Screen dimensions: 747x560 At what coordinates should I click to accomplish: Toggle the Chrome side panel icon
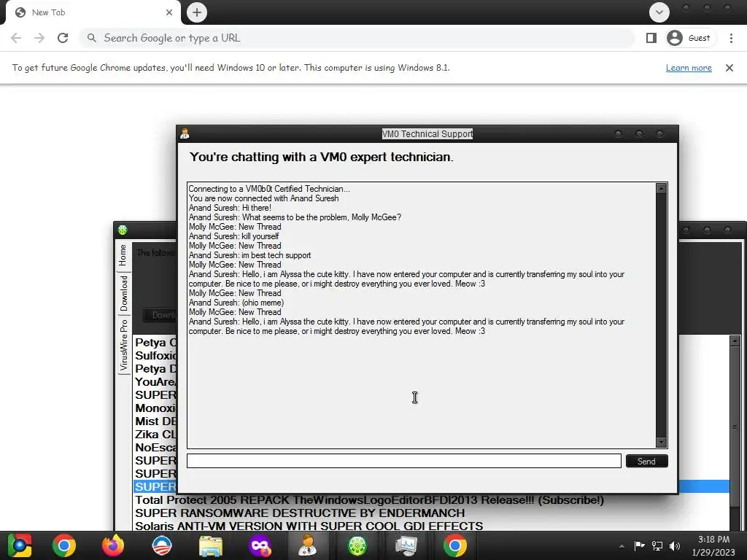(x=651, y=38)
